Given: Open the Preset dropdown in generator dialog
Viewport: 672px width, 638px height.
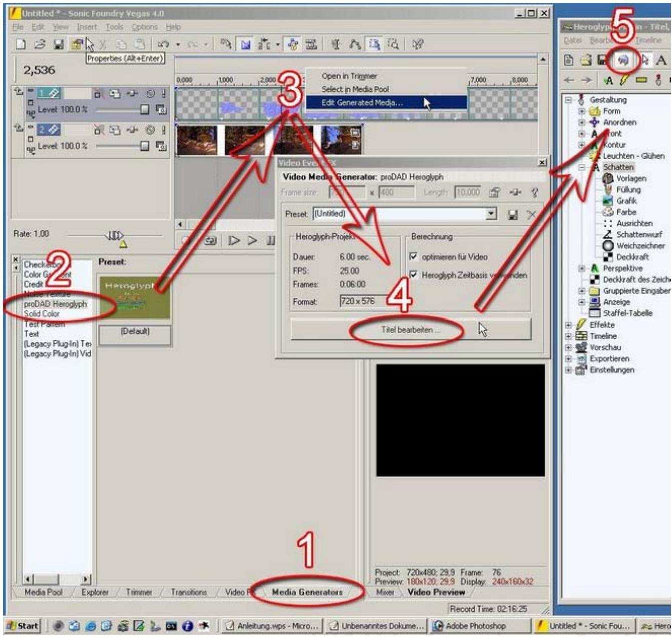Looking at the screenshot, I should [491, 214].
